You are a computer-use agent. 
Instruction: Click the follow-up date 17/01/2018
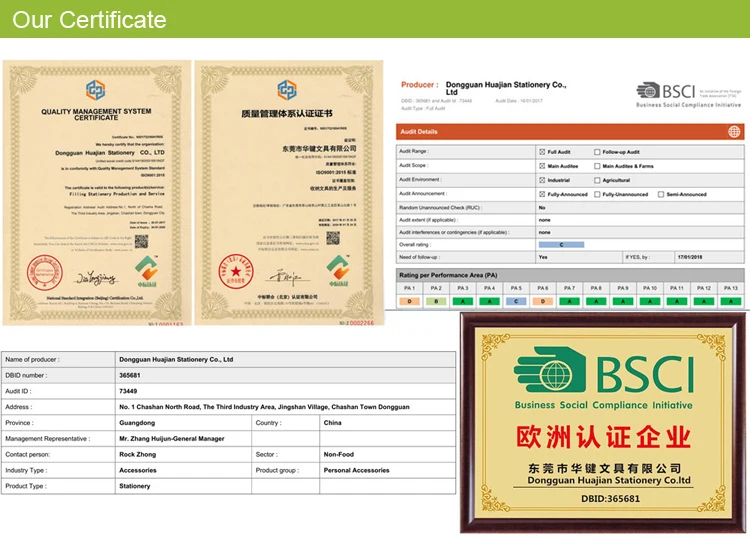690,257
